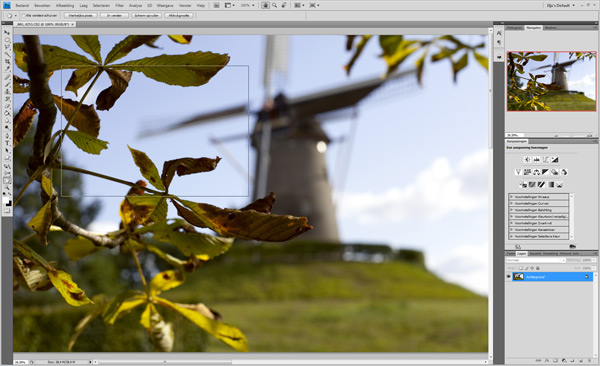
Task: Expand 'Voorinstellingen Niveaus' presets
Action: coord(511,197)
